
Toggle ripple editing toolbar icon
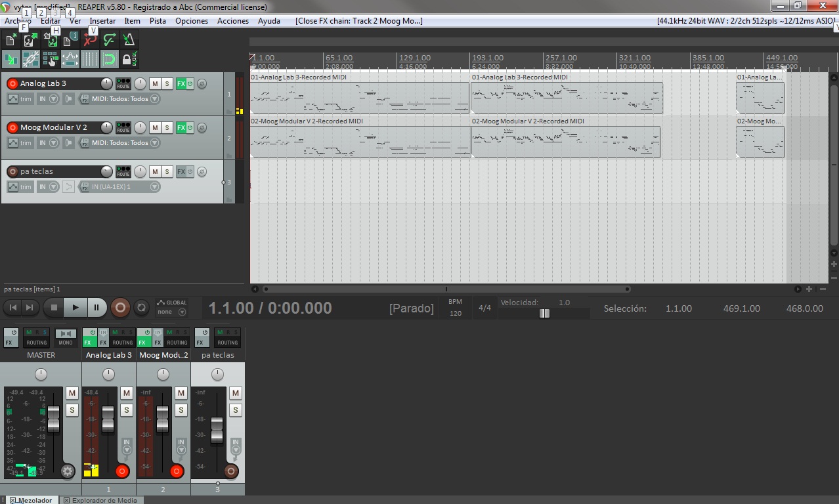coord(50,59)
